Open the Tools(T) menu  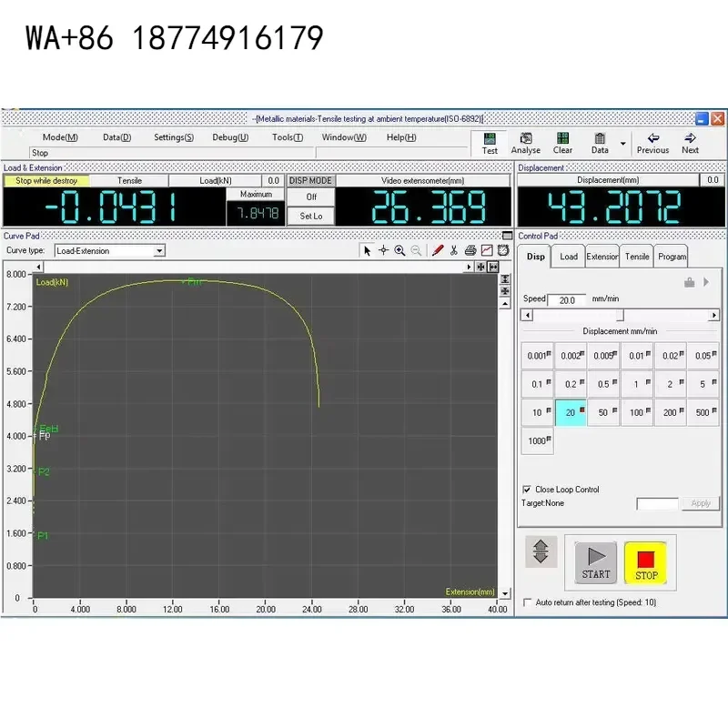[x=288, y=137]
